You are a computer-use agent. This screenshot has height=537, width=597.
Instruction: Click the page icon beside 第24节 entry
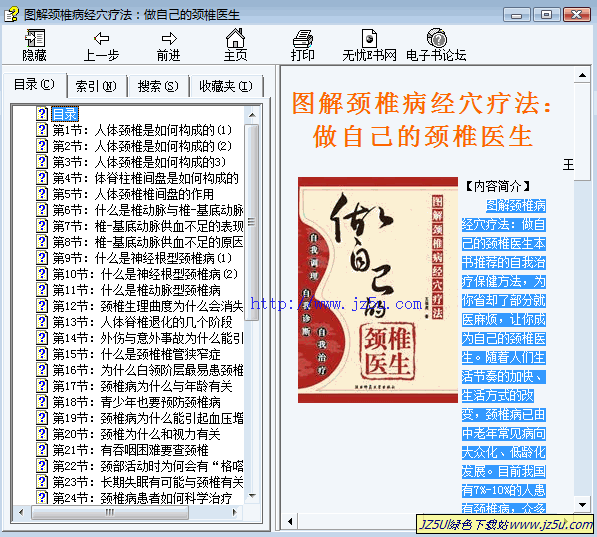coord(42,497)
